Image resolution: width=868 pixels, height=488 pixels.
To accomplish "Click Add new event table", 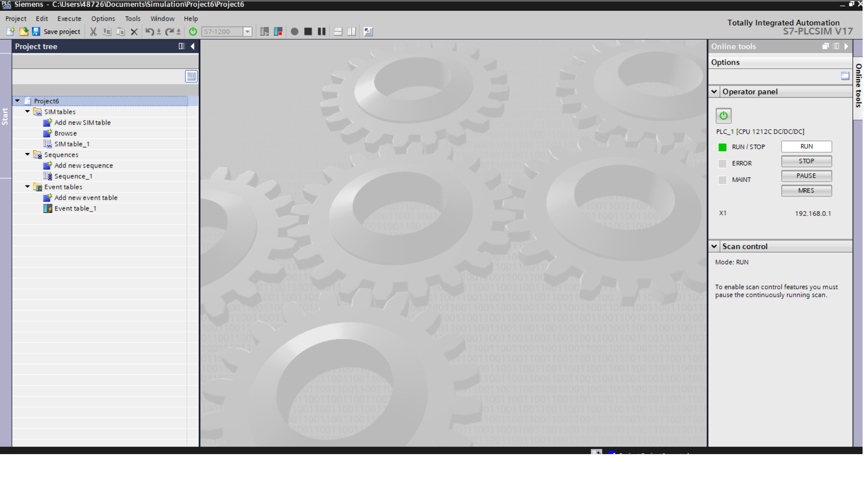I will coord(86,198).
